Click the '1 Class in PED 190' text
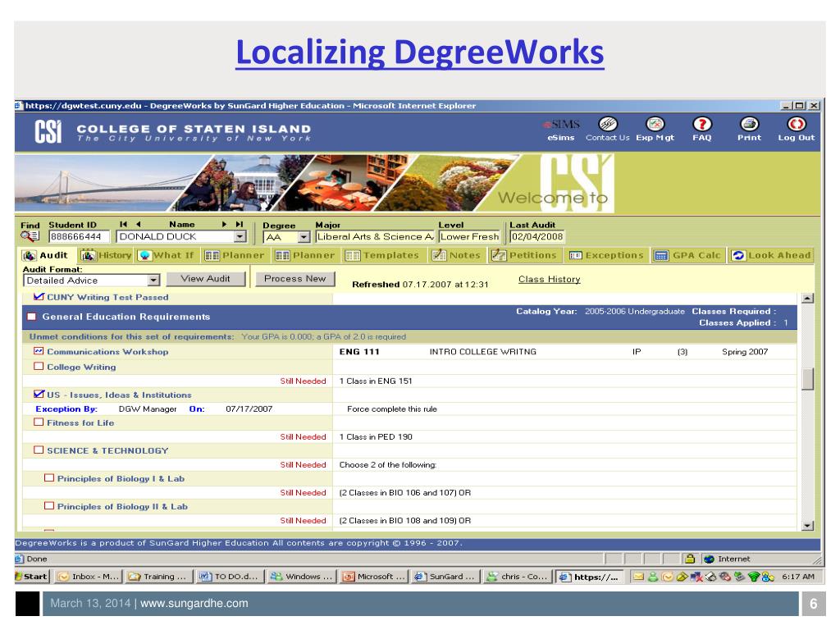840x630 pixels. point(376,436)
